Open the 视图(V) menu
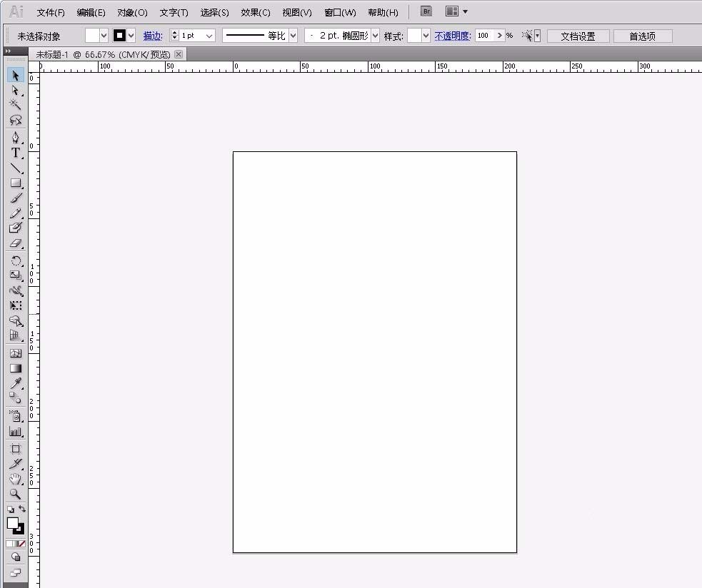 tap(297, 13)
